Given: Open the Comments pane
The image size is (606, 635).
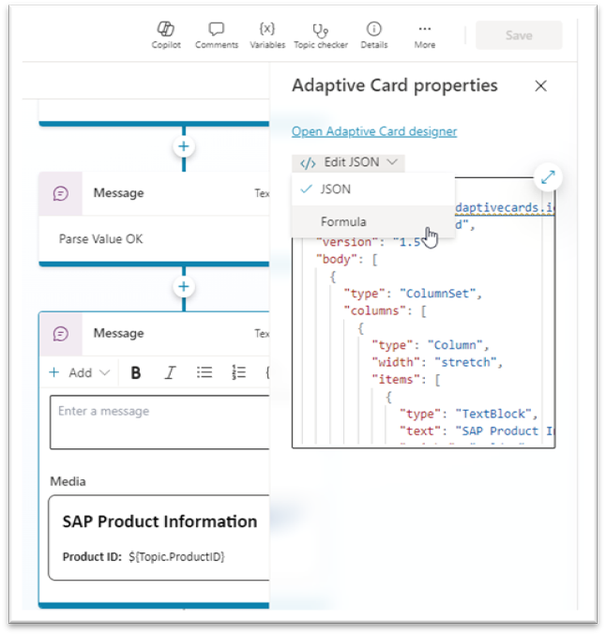Looking at the screenshot, I should [216, 35].
